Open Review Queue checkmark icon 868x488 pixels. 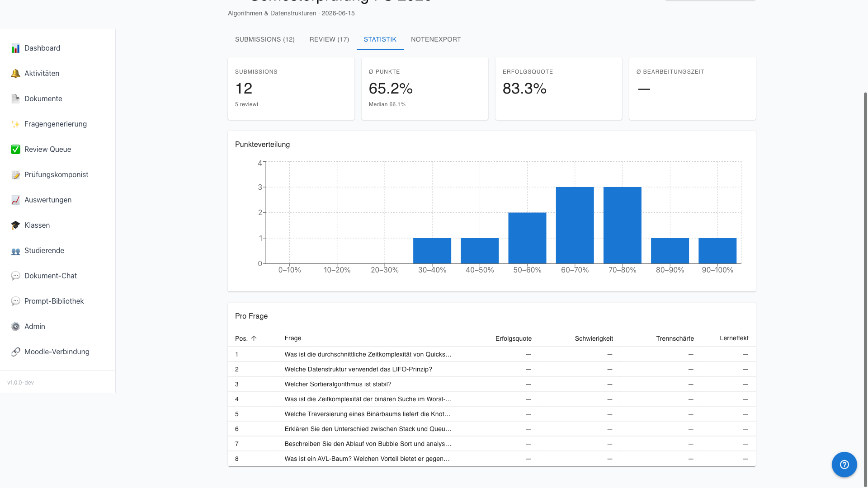15,150
